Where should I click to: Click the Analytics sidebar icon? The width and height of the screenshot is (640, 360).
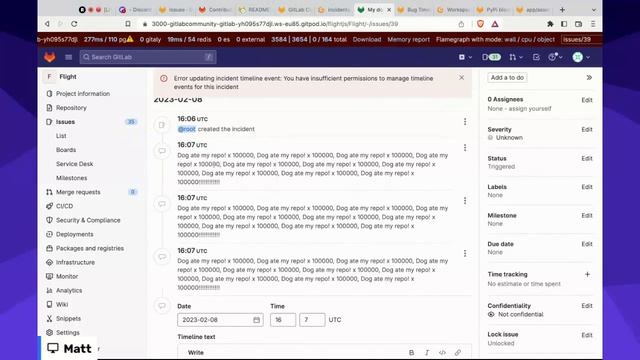pos(49,290)
